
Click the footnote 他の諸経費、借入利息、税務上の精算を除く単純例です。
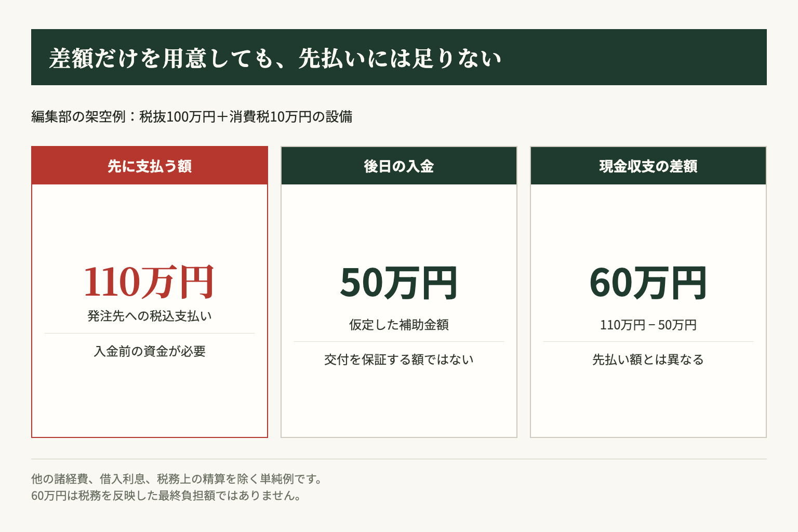pyautogui.click(x=177, y=478)
